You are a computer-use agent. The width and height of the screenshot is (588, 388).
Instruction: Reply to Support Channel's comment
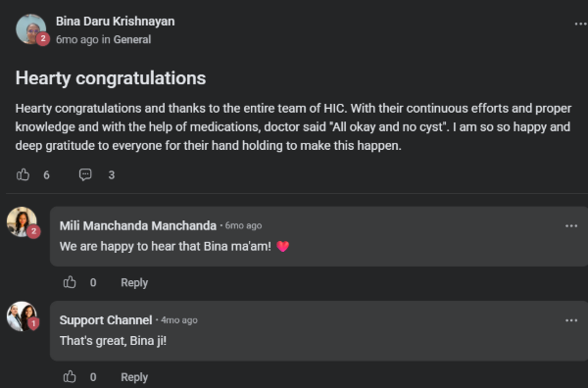134,377
